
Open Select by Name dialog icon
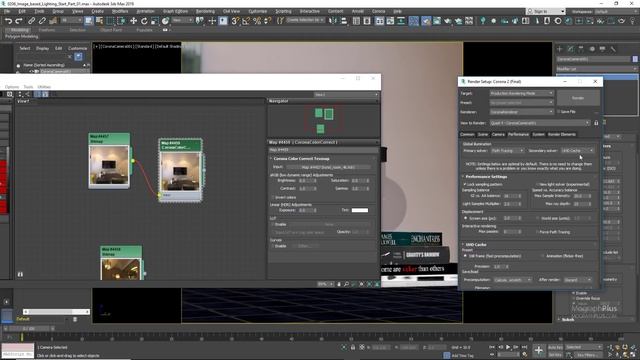point(99,21)
